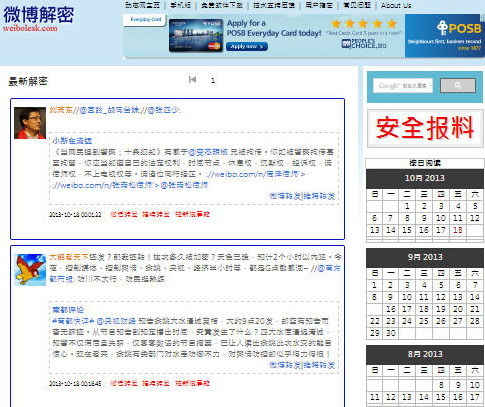The image size is (485, 407).
Task: Select date 25 in September 2013 calendar
Action: coord(424,321)
